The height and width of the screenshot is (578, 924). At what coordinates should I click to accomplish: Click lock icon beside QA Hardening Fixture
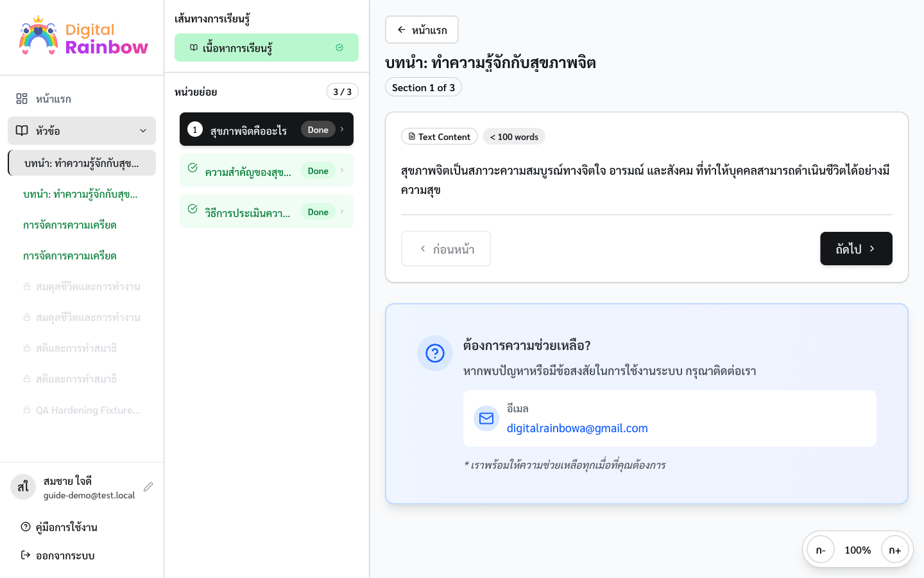[27, 410]
